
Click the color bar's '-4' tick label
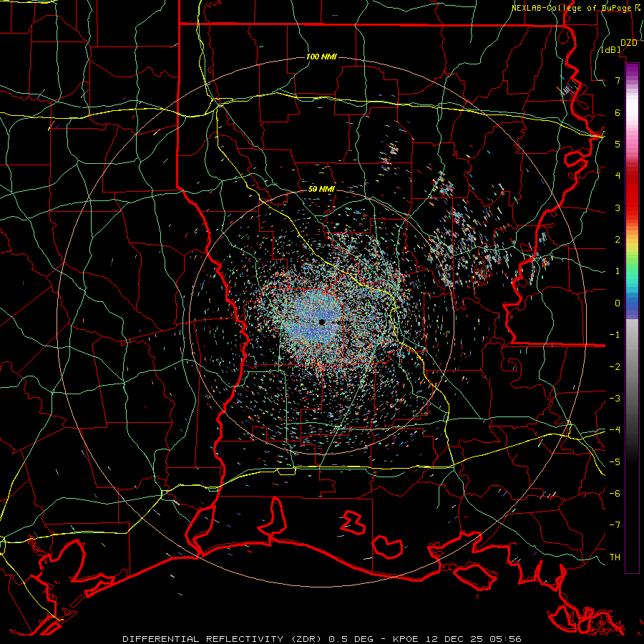pos(615,430)
